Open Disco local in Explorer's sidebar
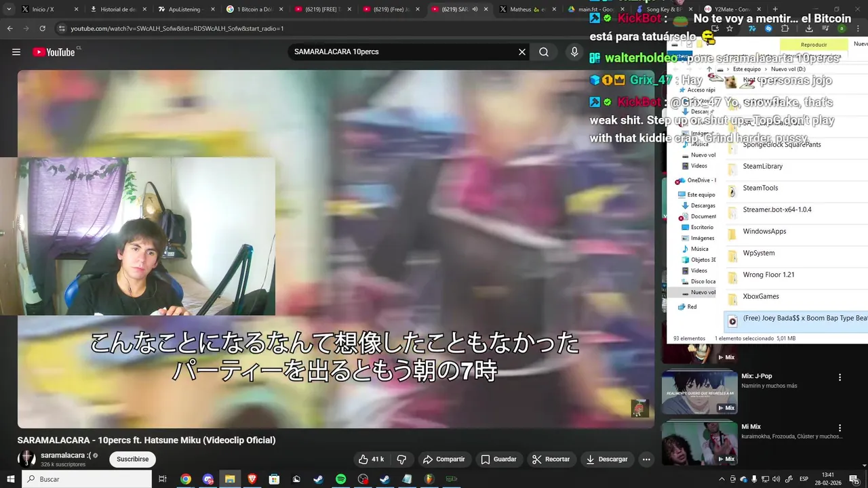Viewport: 868px width, 488px height. 698,281
